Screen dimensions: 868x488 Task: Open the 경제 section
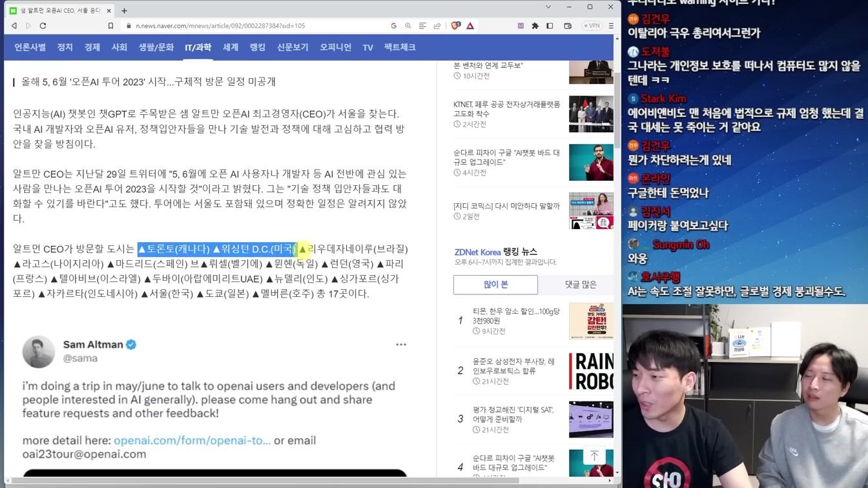[92, 47]
